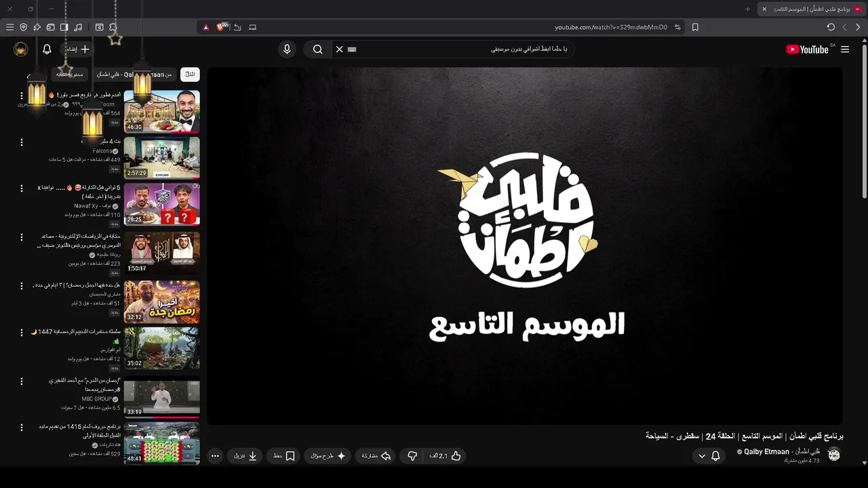Viewport: 868px width, 488px height.
Task: Open account avatar menu
Action: [21, 49]
